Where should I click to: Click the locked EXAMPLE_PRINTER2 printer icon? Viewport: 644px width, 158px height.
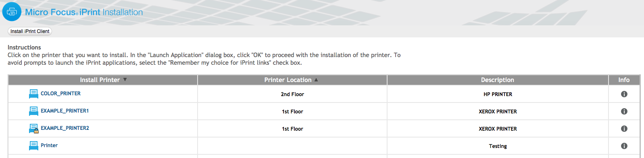(x=34, y=128)
